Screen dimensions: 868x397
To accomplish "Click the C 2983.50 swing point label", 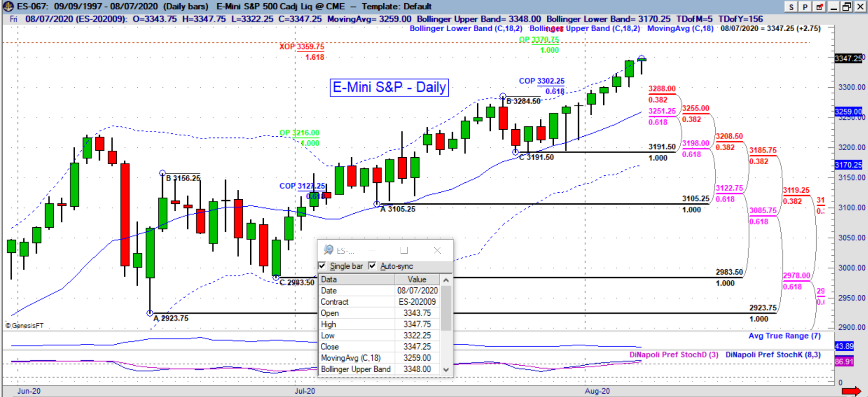I will [297, 283].
